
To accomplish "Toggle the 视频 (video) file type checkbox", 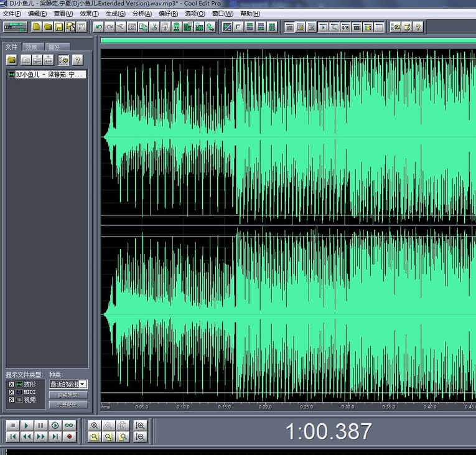I will 11,400.
